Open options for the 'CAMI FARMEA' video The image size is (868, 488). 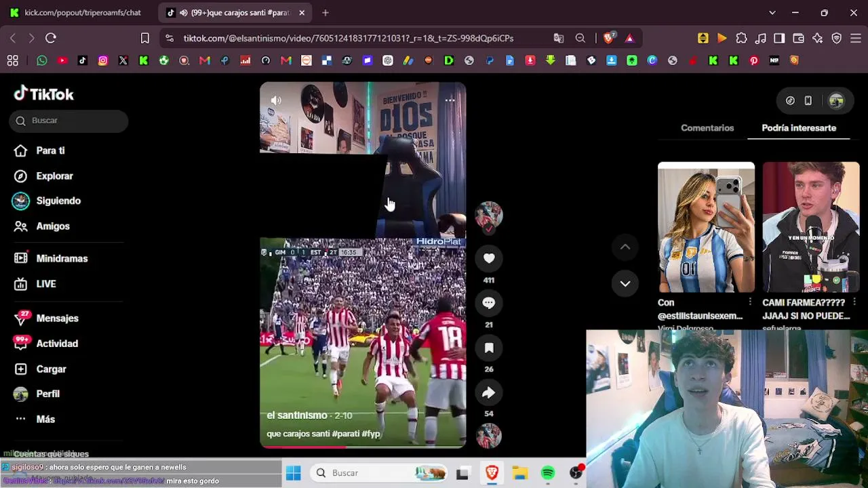[x=854, y=302]
